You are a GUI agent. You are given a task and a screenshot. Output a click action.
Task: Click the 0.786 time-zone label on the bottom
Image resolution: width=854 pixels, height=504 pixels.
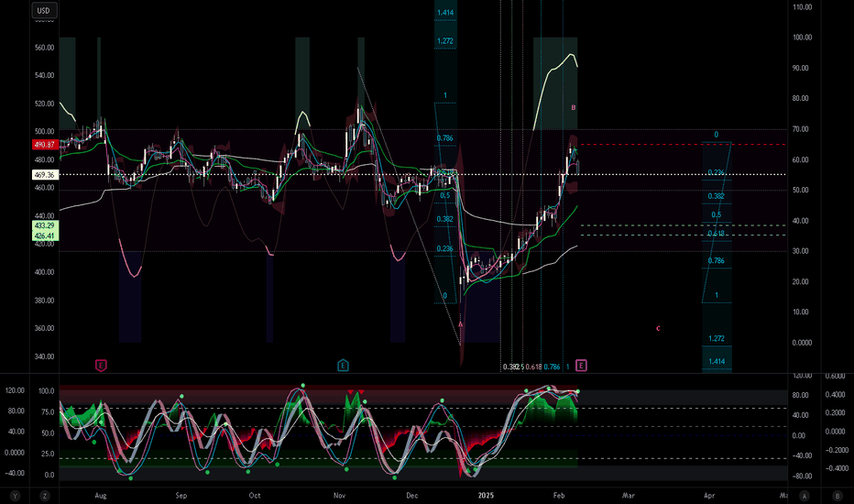coord(552,367)
